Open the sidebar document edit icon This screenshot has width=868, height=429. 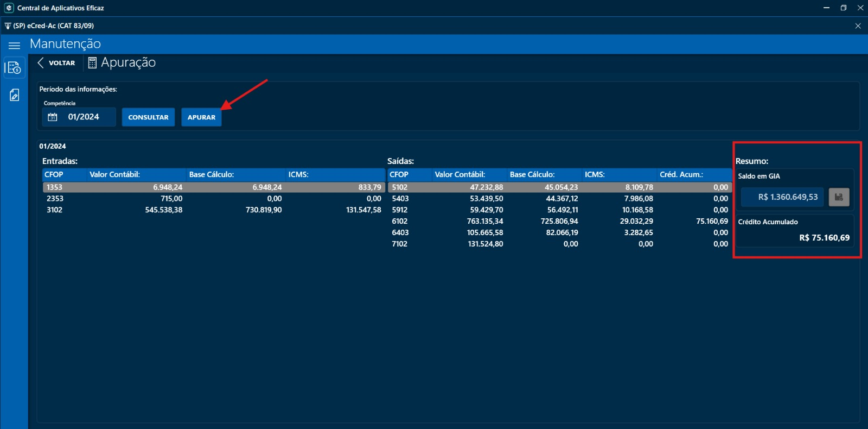coord(14,96)
